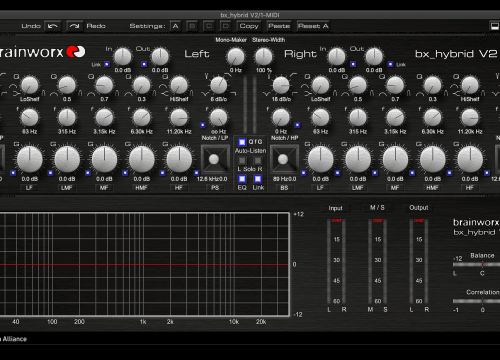Image resolution: width=500 pixels, height=360 pixels.
Task: Click the Left channel HiShelf Q knob
Action: [179, 85]
